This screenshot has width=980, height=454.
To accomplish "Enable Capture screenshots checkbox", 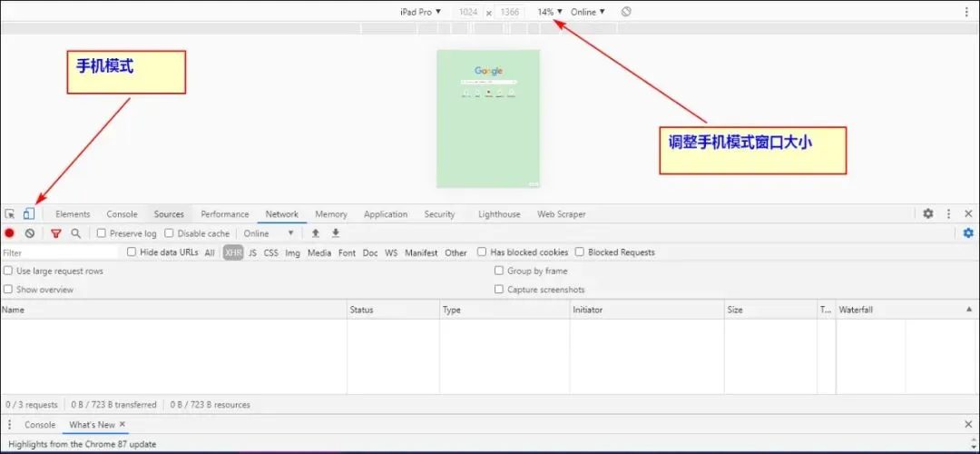I will point(499,290).
